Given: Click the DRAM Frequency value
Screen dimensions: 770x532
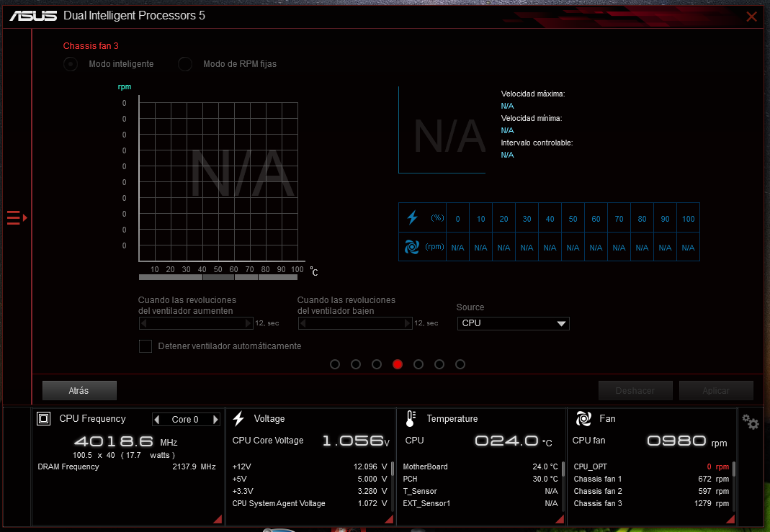Looking at the screenshot, I should coord(194,466).
